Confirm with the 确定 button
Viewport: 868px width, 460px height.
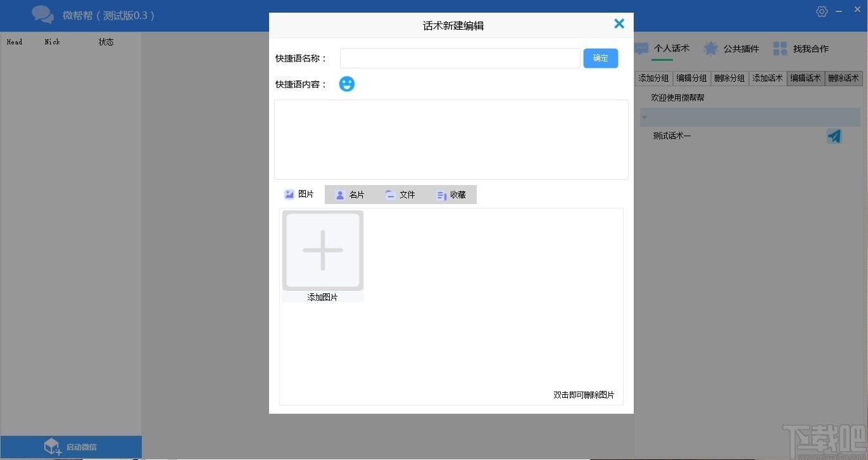tap(601, 58)
